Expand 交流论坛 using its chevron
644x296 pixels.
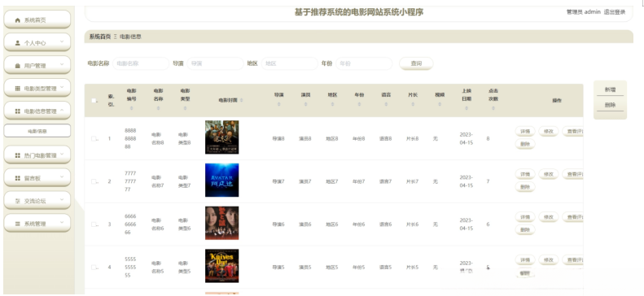tap(62, 200)
